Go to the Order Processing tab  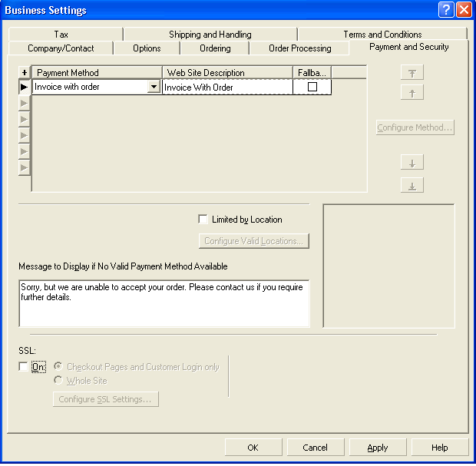[x=299, y=48]
